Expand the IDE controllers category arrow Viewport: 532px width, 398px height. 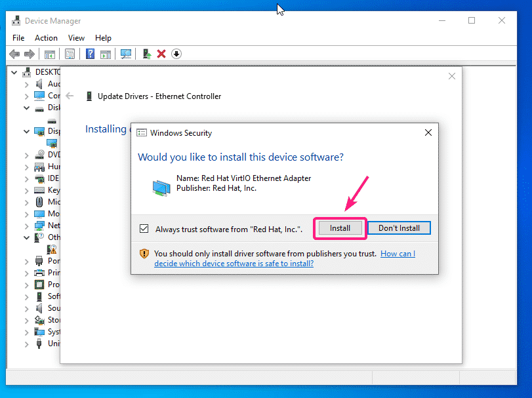[26, 179]
